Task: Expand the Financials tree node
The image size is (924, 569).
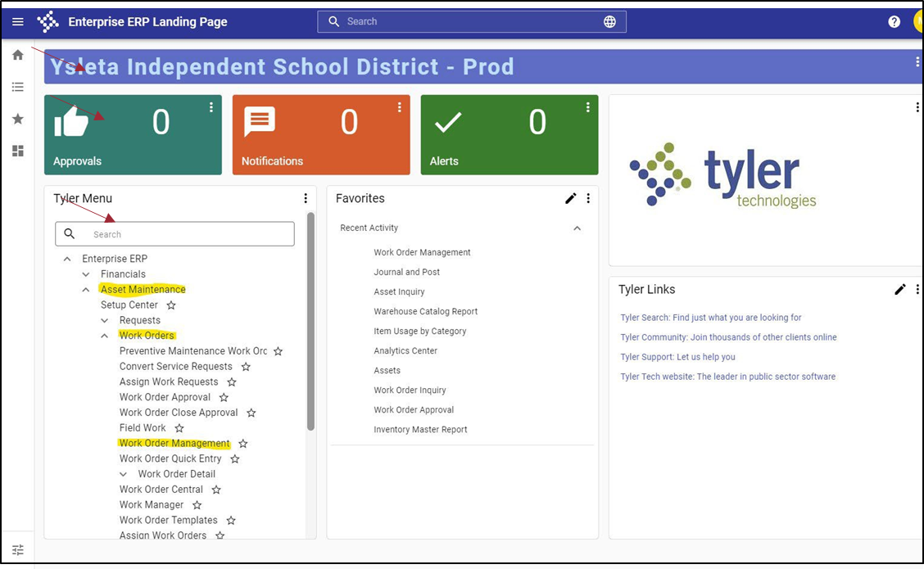Action: pos(86,274)
